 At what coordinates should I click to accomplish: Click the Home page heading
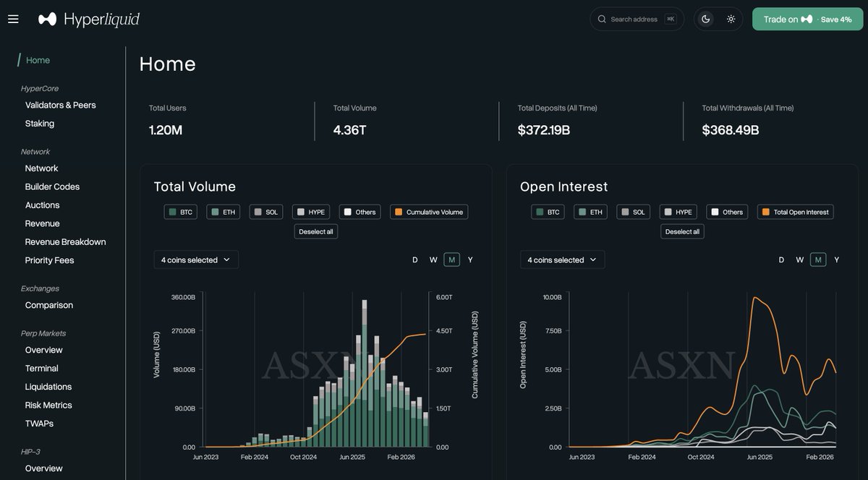pos(168,64)
